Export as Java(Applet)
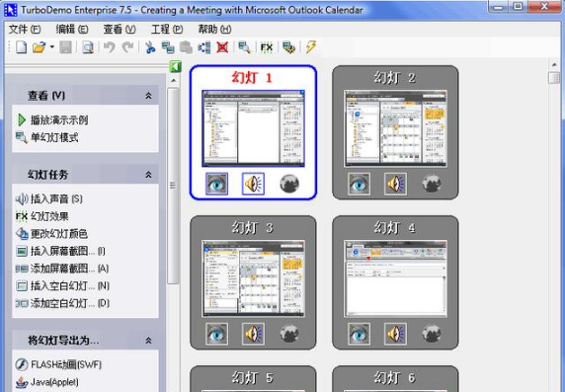Viewport: 565px width, 392px height. pyautogui.click(x=46, y=382)
